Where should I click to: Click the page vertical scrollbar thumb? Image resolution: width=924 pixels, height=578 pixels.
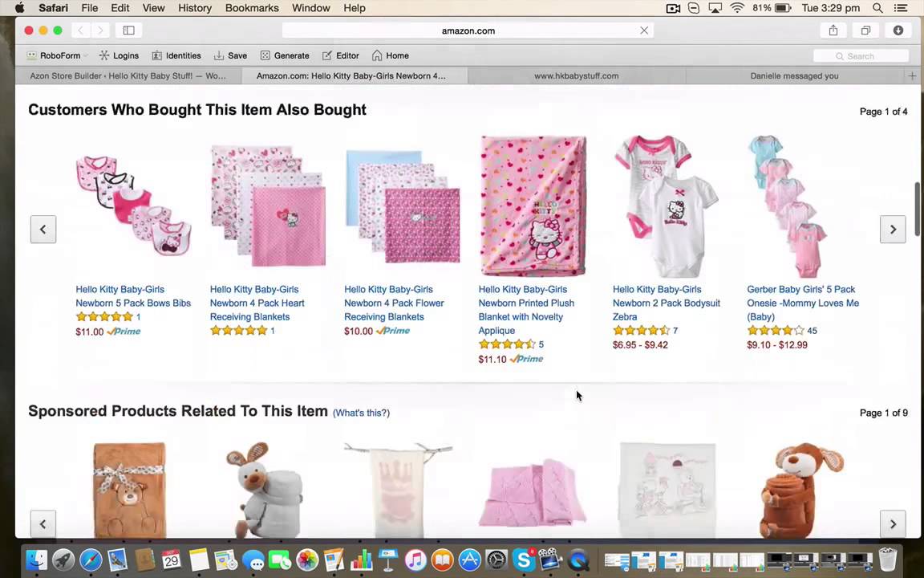pos(917,209)
